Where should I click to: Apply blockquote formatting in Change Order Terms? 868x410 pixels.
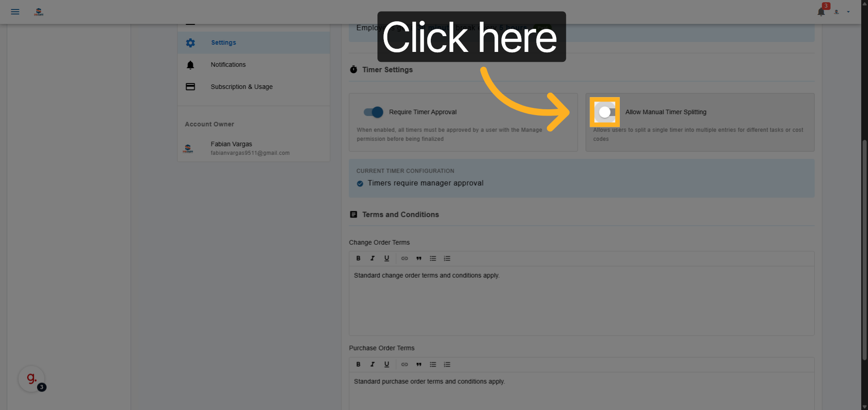click(419, 258)
